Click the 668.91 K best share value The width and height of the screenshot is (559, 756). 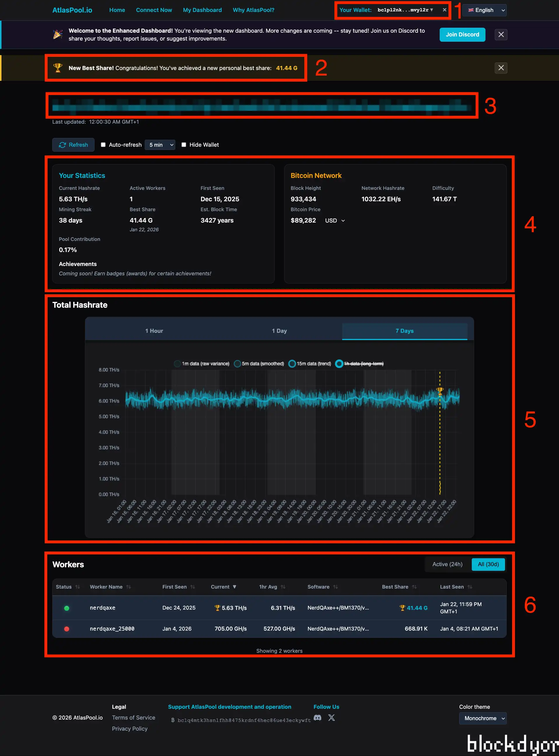click(x=416, y=629)
